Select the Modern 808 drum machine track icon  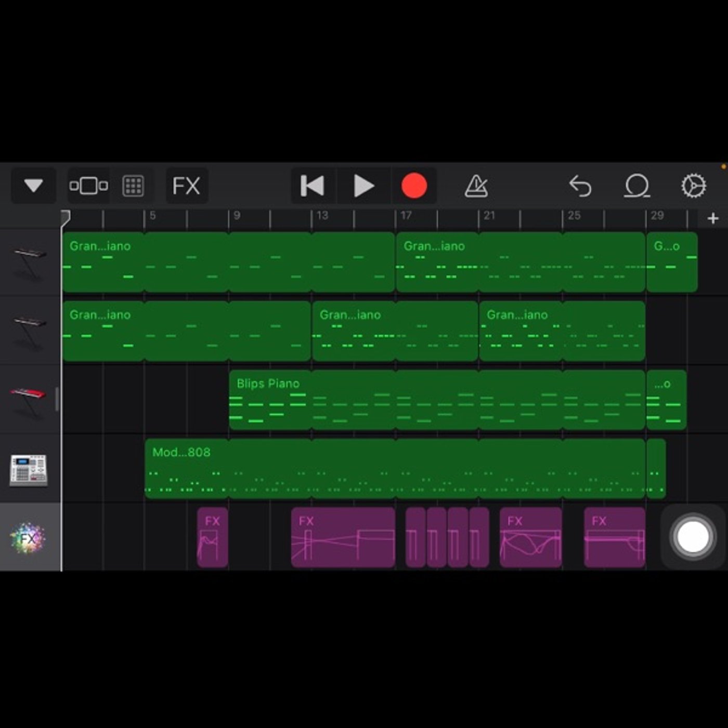pos(29,470)
